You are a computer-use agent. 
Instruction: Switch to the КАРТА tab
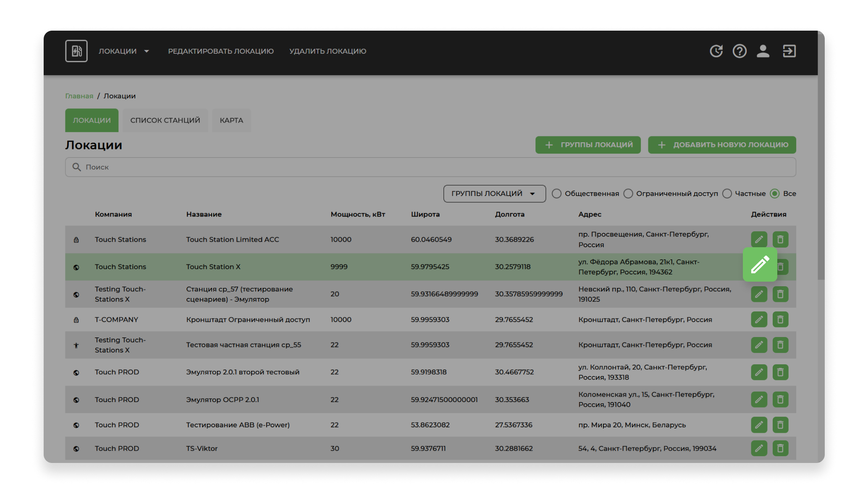click(231, 120)
